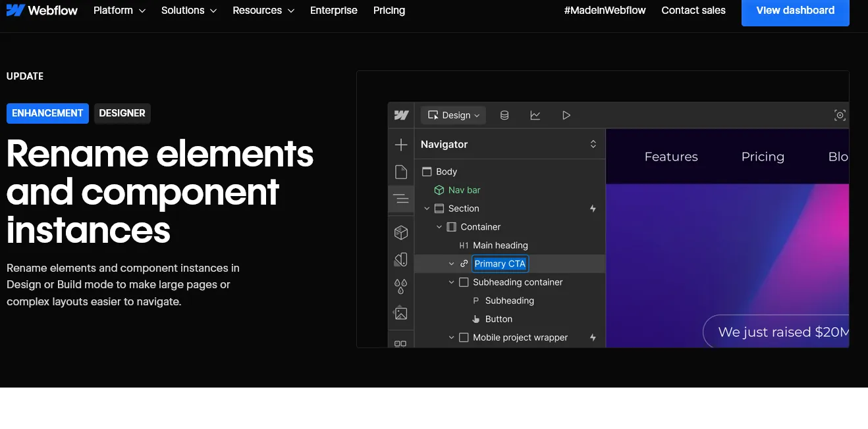Click the box icon beside Subheading container
Image resolution: width=868 pixels, height=429 pixels.
(x=464, y=282)
